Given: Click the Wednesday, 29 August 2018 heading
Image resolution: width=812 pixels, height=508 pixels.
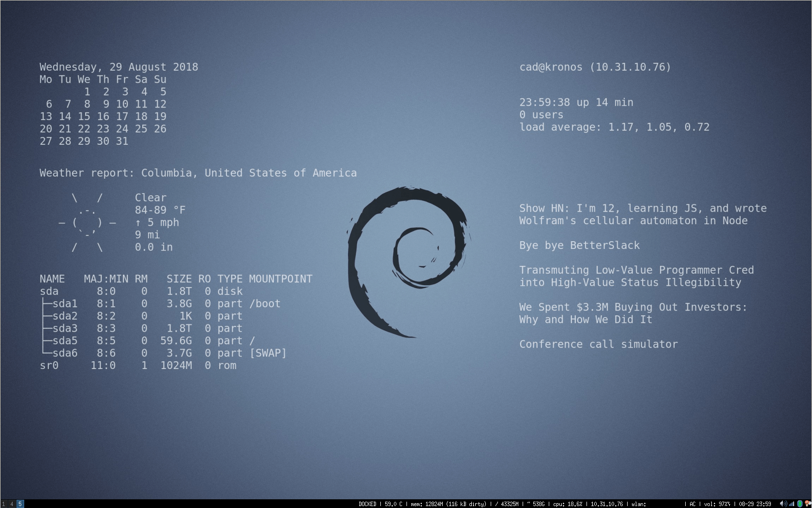Looking at the screenshot, I should 119,67.
